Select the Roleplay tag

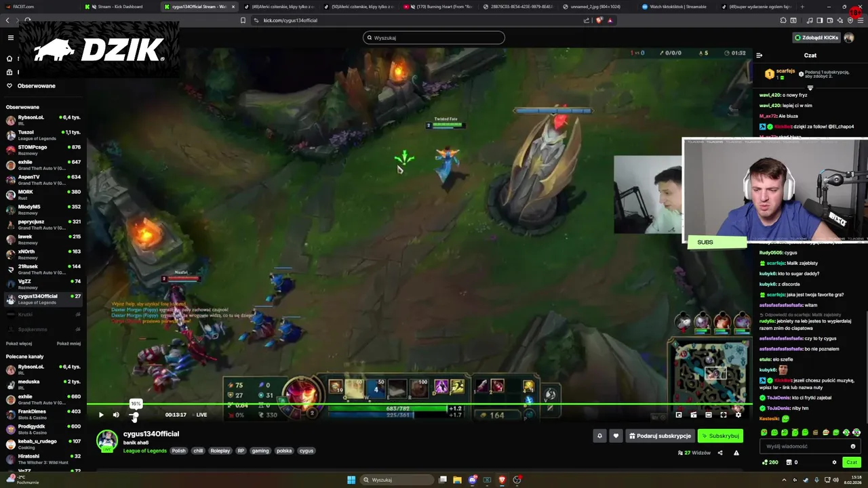[220, 451]
